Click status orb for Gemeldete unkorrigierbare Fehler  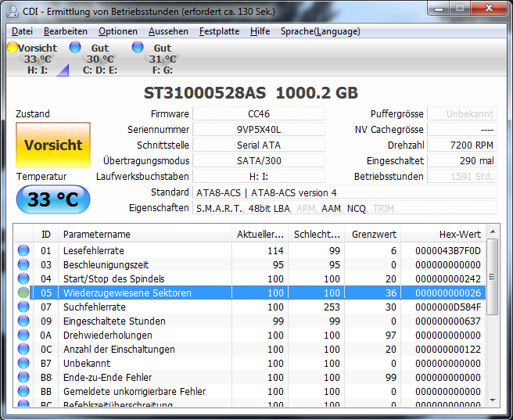click(x=23, y=391)
